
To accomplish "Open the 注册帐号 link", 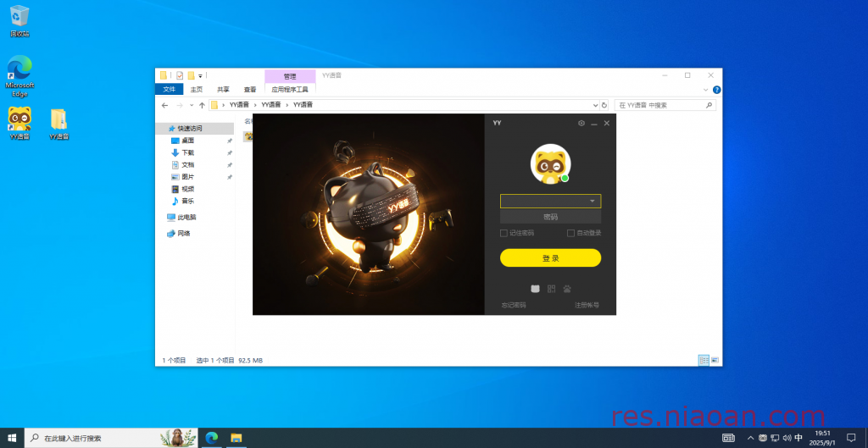I will click(x=587, y=306).
